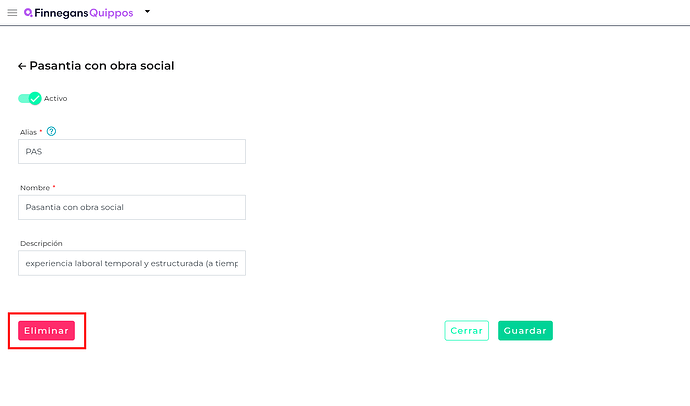Click the white checkmark on the Activo switch

pyautogui.click(x=35, y=98)
